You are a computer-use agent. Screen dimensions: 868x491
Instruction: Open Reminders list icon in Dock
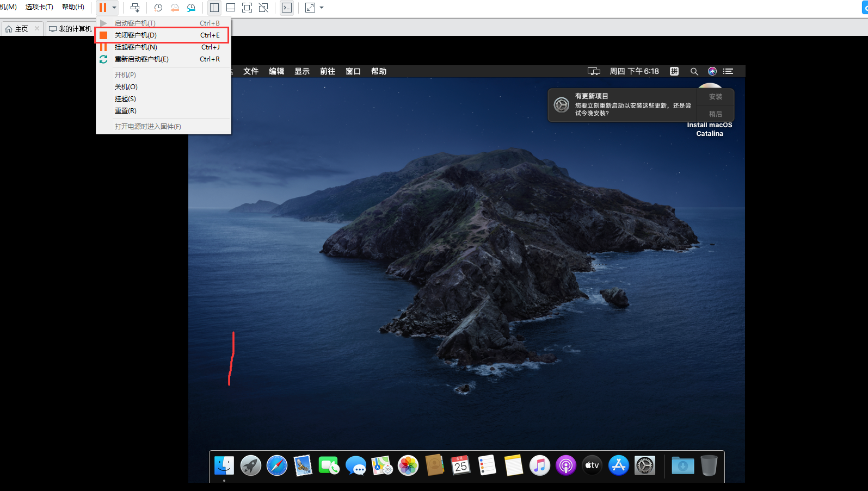(487, 465)
